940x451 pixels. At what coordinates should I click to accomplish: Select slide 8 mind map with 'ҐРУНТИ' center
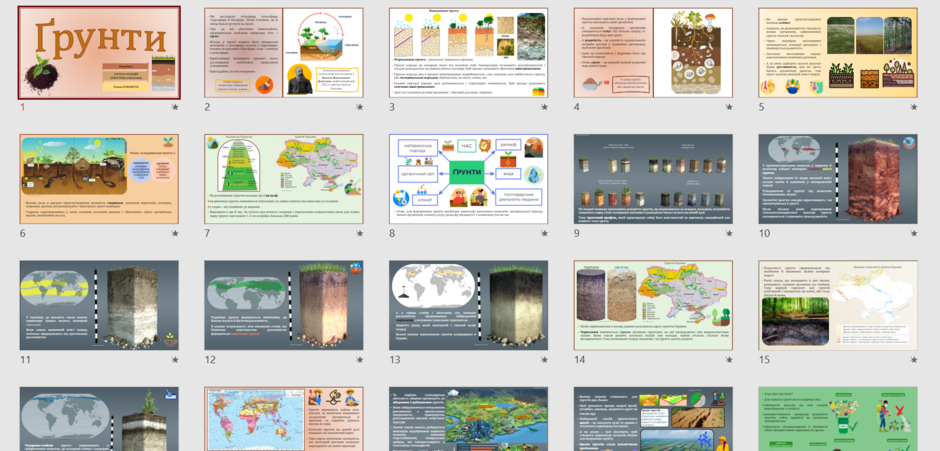469,179
